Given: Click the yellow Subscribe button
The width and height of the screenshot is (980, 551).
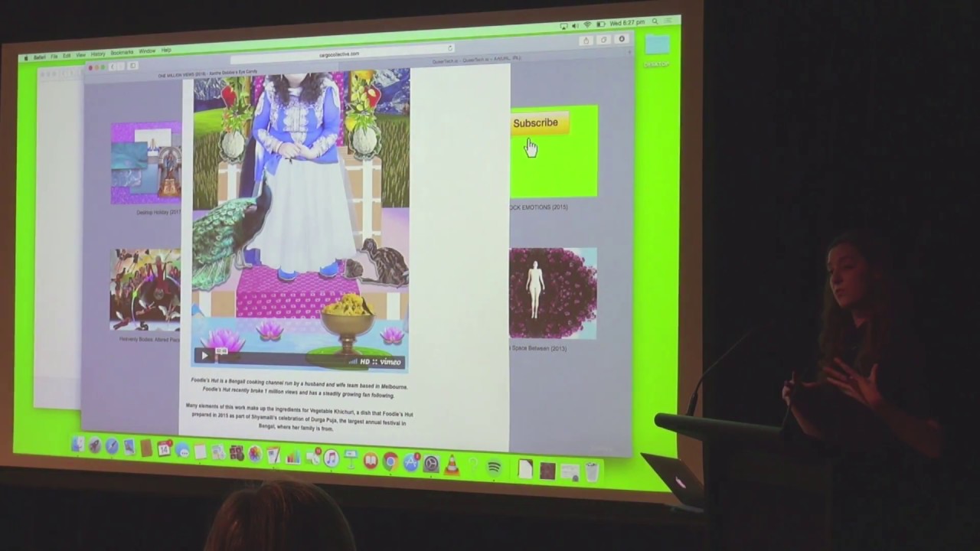Looking at the screenshot, I should pyautogui.click(x=539, y=123).
